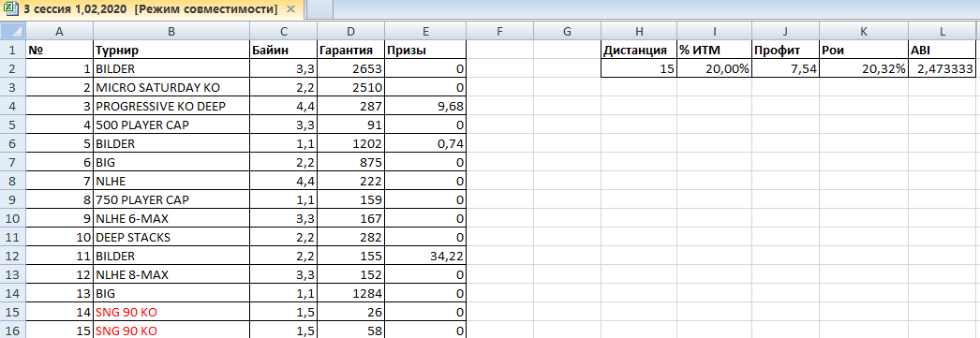Select column E header

pyautogui.click(x=425, y=31)
